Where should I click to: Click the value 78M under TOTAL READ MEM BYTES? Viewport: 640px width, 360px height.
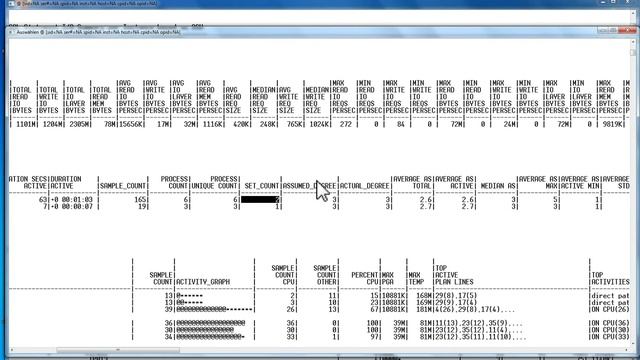coord(109,124)
